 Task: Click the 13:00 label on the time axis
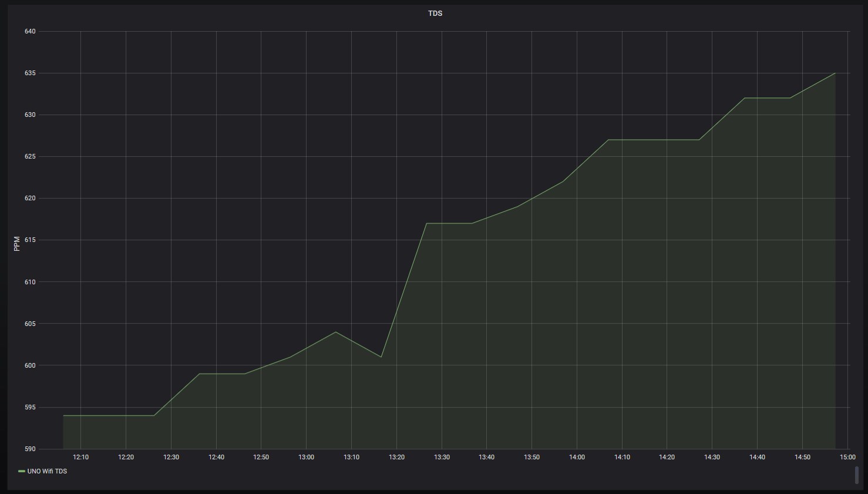click(x=306, y=457)
